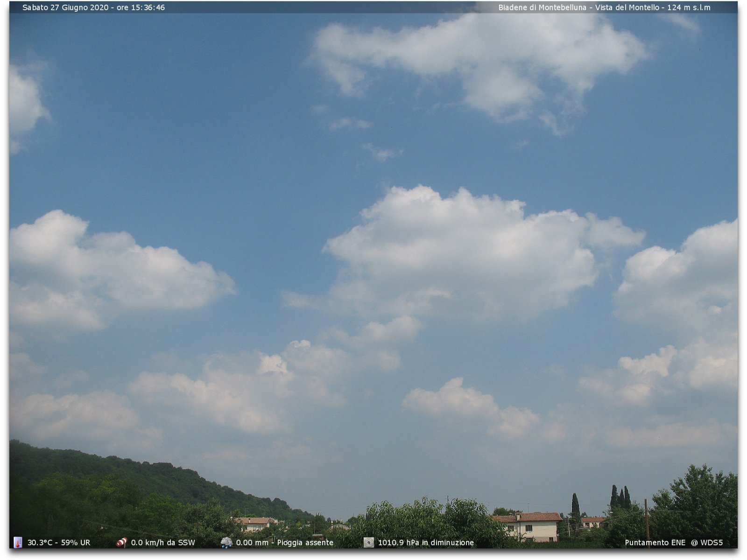Click the 'Vista del Montello' caption

pyautogui.click(x=627, y=7)
